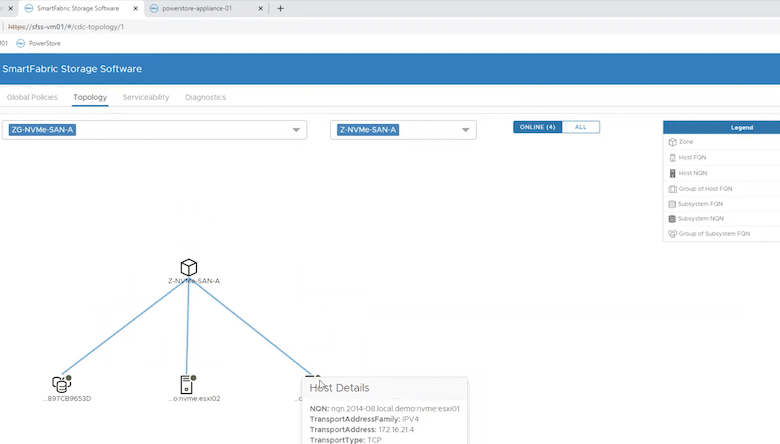Viewport: 780px width, 444px height.
Task: Switch the filter to ALL
Action: point(581,127)
